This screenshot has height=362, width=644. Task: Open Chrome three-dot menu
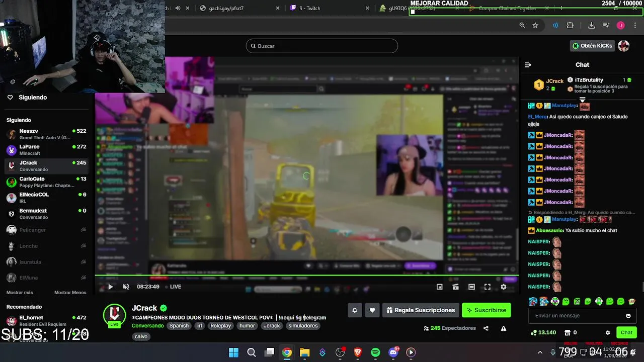coord(635,25)
